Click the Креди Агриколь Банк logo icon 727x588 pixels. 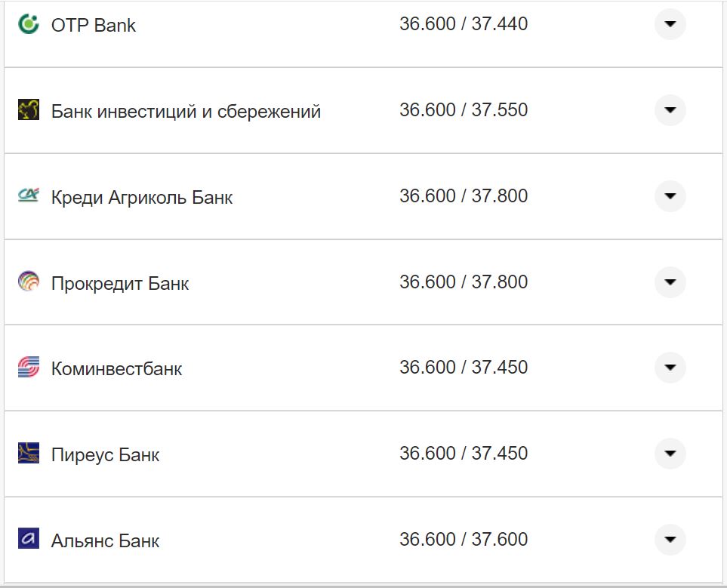pyautogui.click(x=29, y=195)
